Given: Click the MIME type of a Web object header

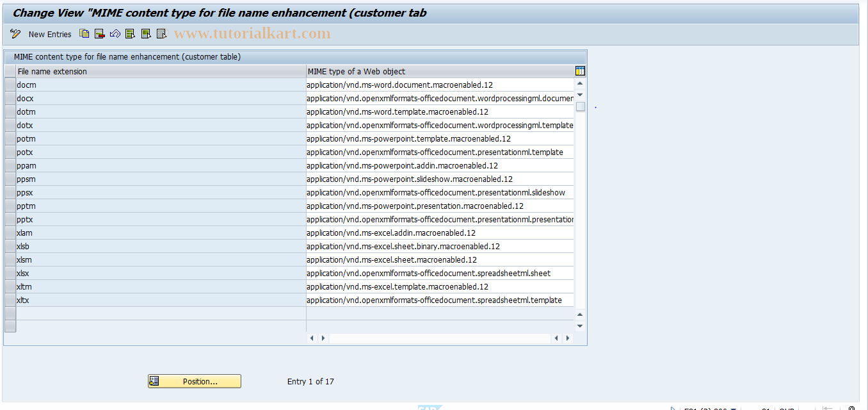Looking at the screenshot, I should coord(440,71).
